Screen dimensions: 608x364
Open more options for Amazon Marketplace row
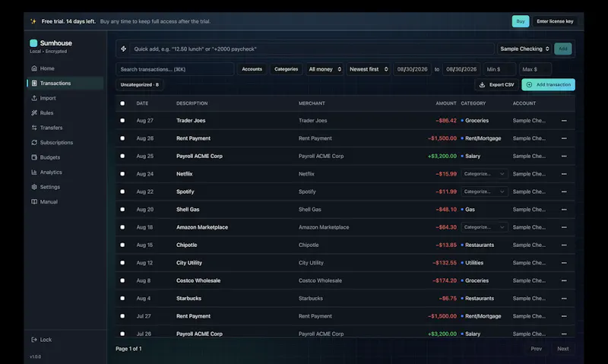(x=564, y=227)
